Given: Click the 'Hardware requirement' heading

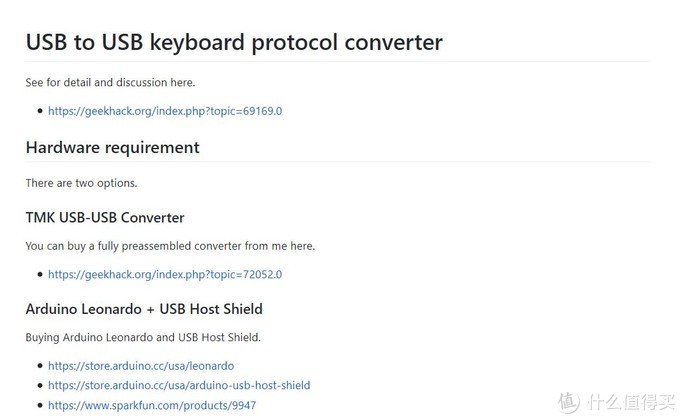Looking at the screenshot, I should click(113, 148).
